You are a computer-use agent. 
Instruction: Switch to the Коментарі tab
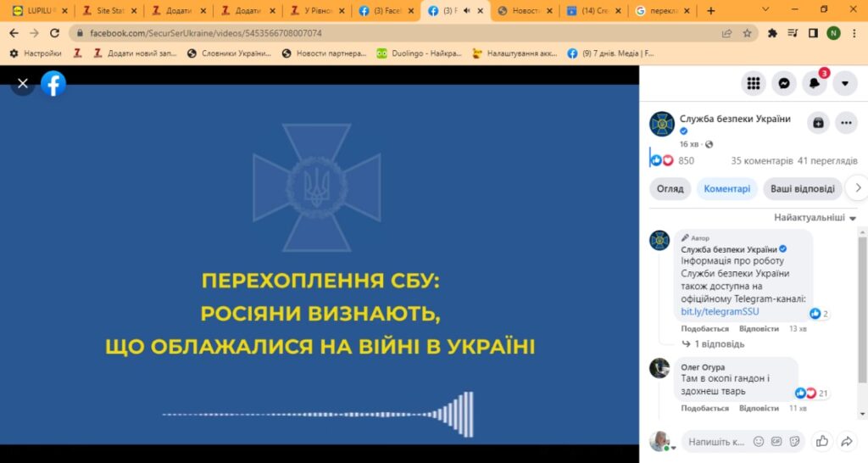pos(726,189)
